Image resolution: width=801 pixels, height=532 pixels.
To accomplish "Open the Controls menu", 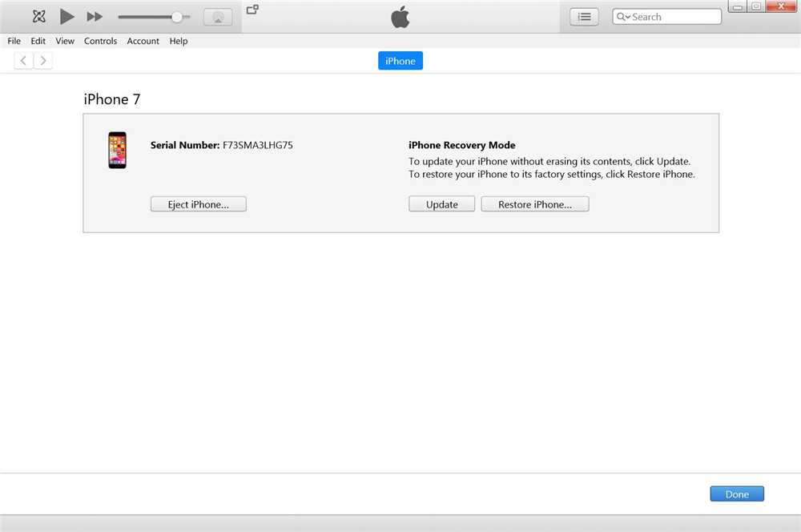I will tap(101, 41).
